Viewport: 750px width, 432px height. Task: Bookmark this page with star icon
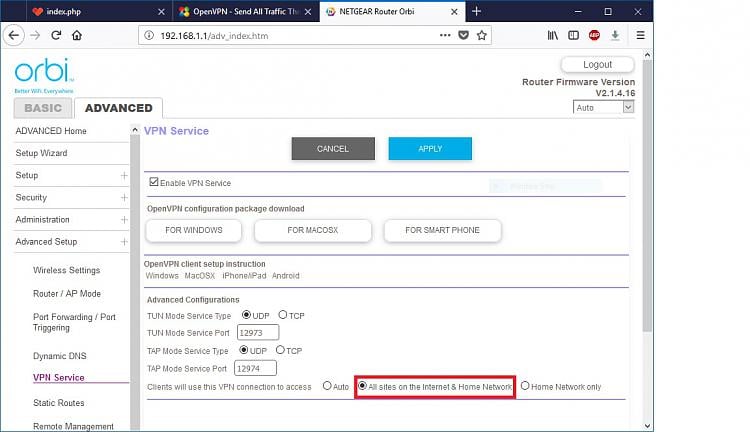click(x=482, y=35)
